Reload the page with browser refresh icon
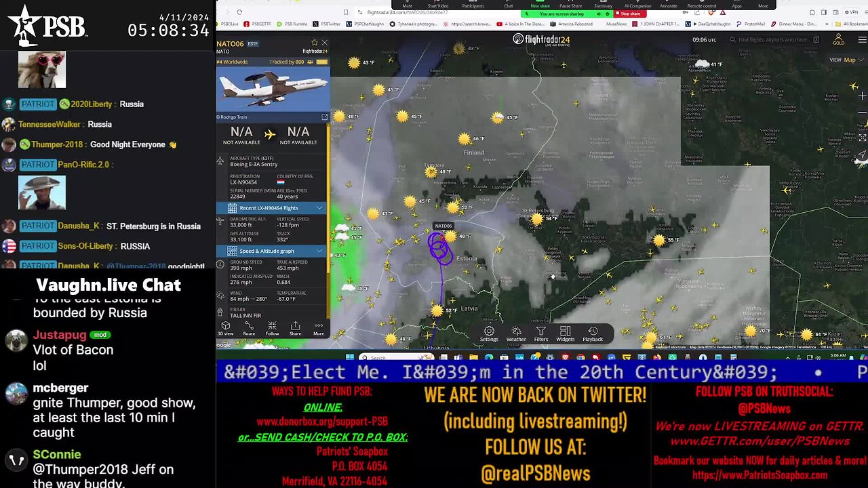The width and height of the screenshot is (868, 488). (x=239, y=12)
